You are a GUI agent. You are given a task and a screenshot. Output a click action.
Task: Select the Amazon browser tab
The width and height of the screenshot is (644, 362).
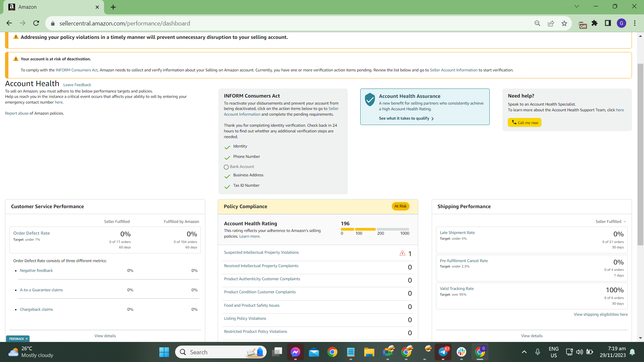[x=54, y=7]
